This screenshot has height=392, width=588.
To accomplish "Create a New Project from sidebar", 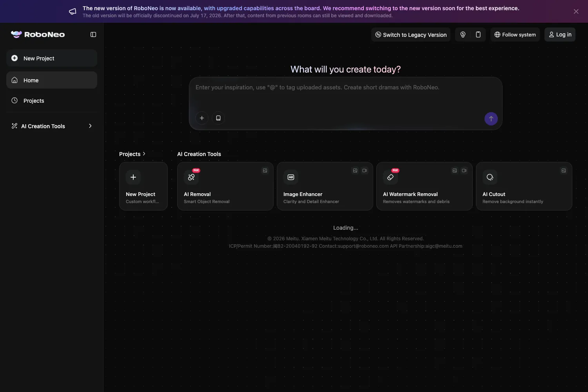I will pos(52,58).
